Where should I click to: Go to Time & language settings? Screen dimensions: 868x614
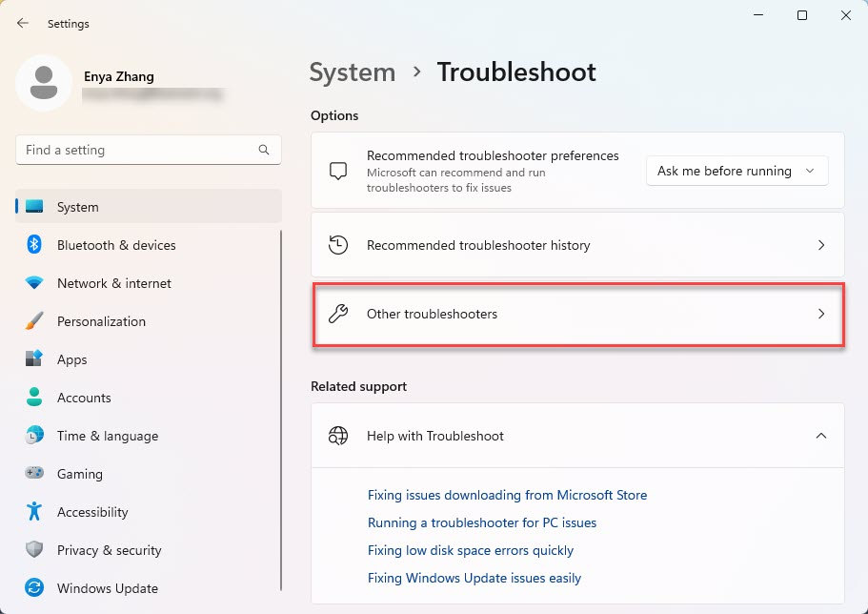108,436
